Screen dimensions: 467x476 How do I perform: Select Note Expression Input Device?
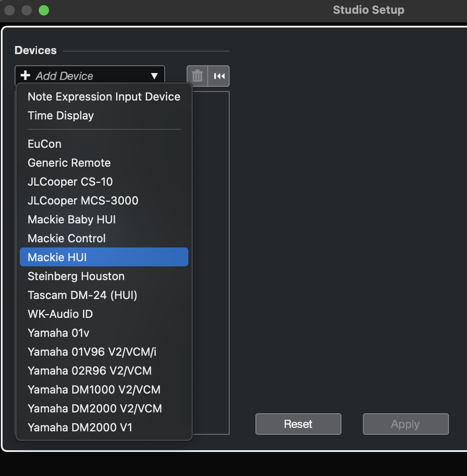(104, 97)
